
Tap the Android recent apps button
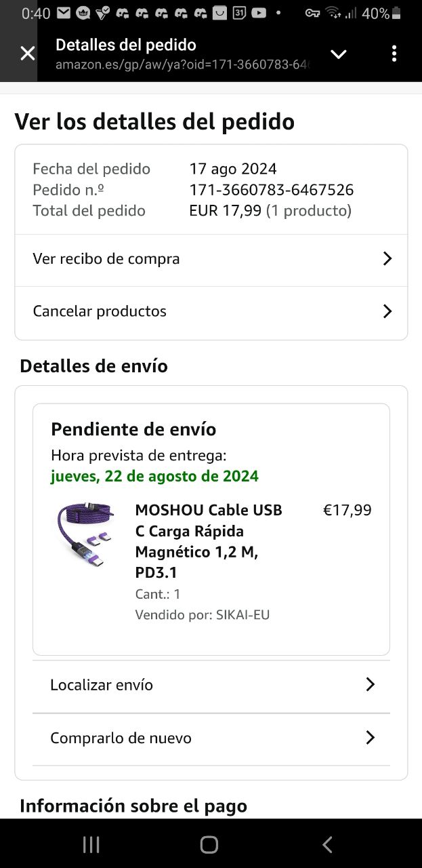click(91, 844)
